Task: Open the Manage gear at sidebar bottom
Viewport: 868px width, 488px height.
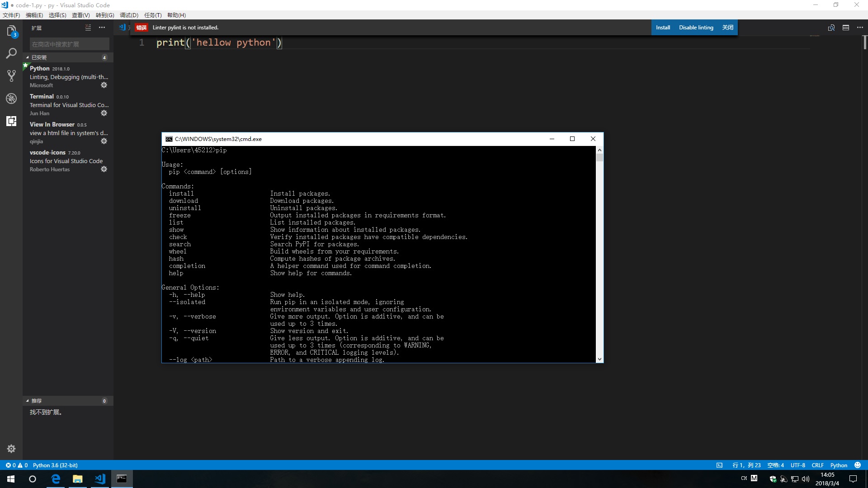Action: click(x=11, y=449)
